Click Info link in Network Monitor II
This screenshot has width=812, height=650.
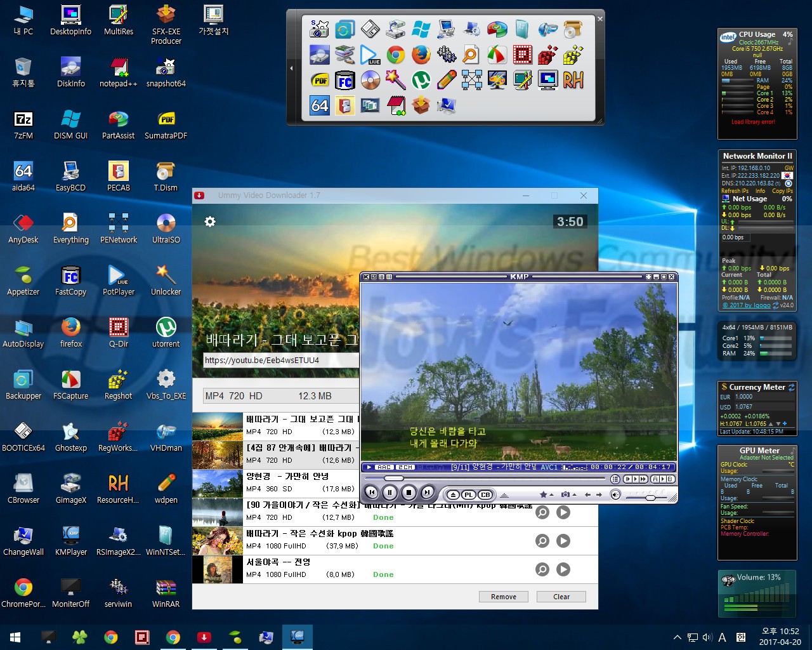[760, 191]
